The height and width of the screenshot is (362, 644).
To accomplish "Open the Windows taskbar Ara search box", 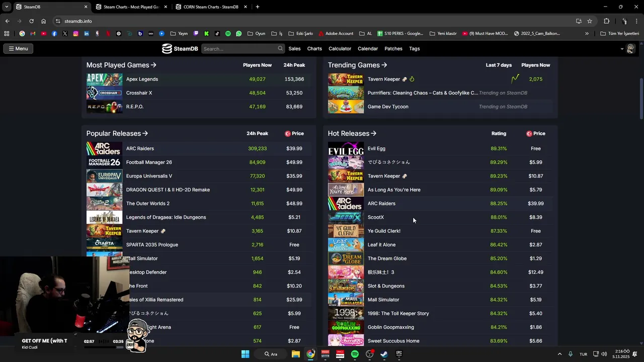I will (271, 354).
